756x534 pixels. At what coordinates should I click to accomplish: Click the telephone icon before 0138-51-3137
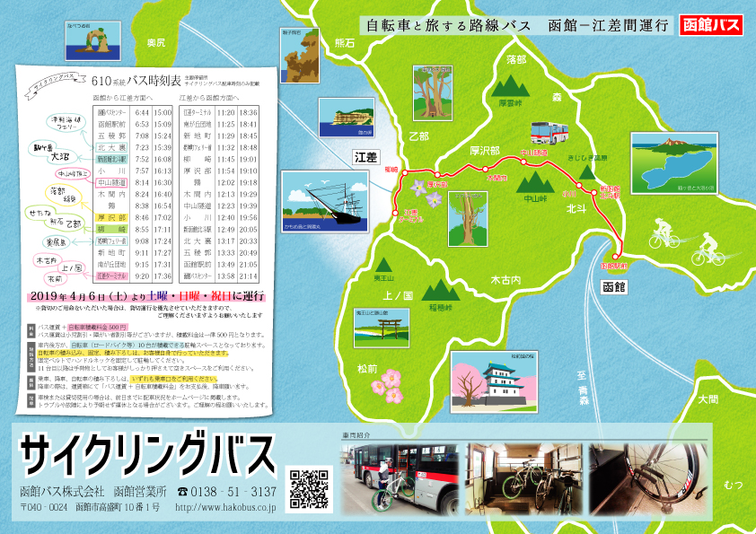(x=182, y=492)
